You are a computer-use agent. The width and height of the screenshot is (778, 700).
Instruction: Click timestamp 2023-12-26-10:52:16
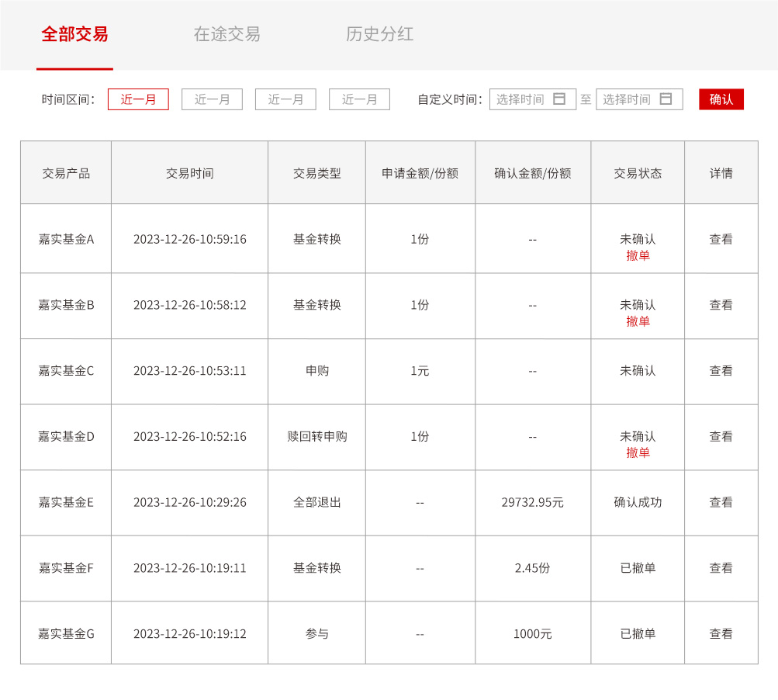190,436
